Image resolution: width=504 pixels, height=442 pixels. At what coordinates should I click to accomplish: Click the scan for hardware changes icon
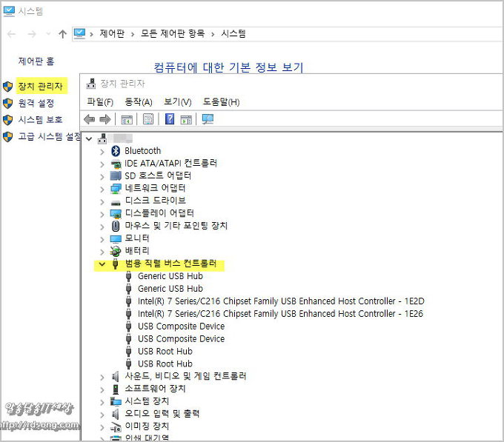(208, 119)
